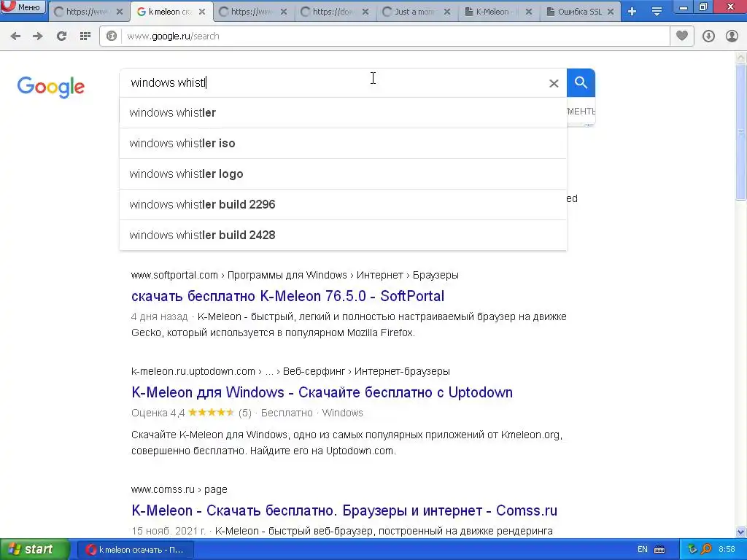Open the Speed Dial grid icon
747x560 pixels.
click(x=85, y=36)
